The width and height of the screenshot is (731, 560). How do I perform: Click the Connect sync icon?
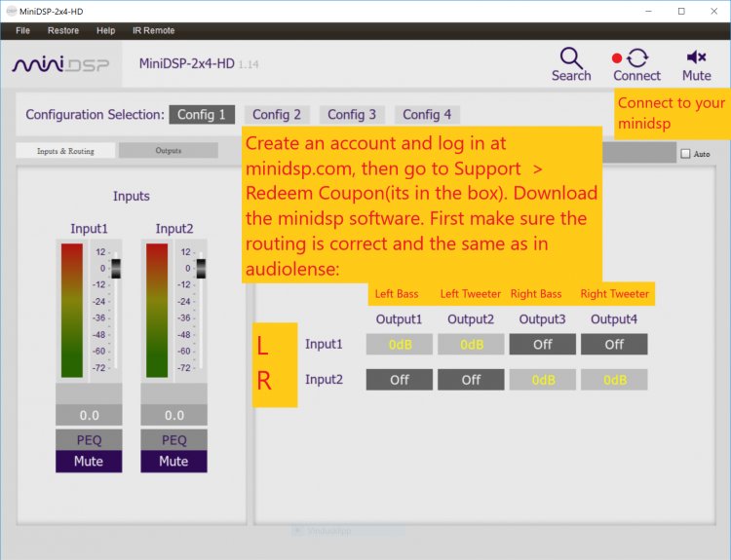point(636,58)
